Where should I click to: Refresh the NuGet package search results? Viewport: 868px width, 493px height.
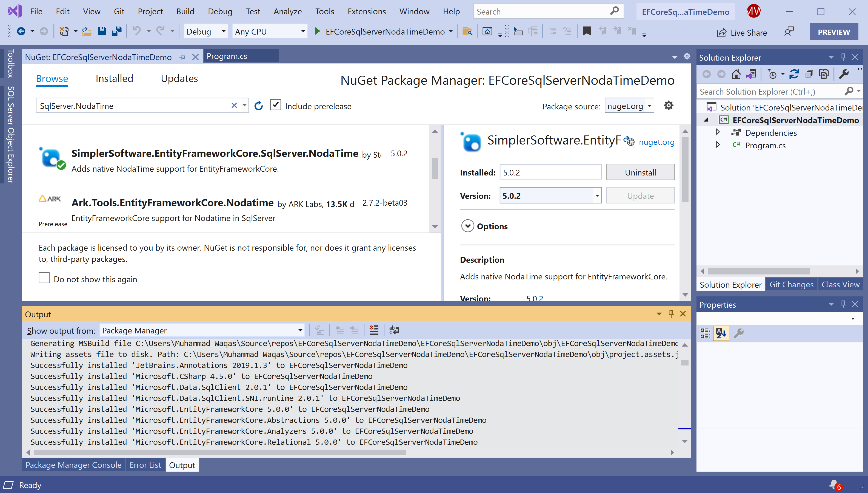(x=258, y=106)
